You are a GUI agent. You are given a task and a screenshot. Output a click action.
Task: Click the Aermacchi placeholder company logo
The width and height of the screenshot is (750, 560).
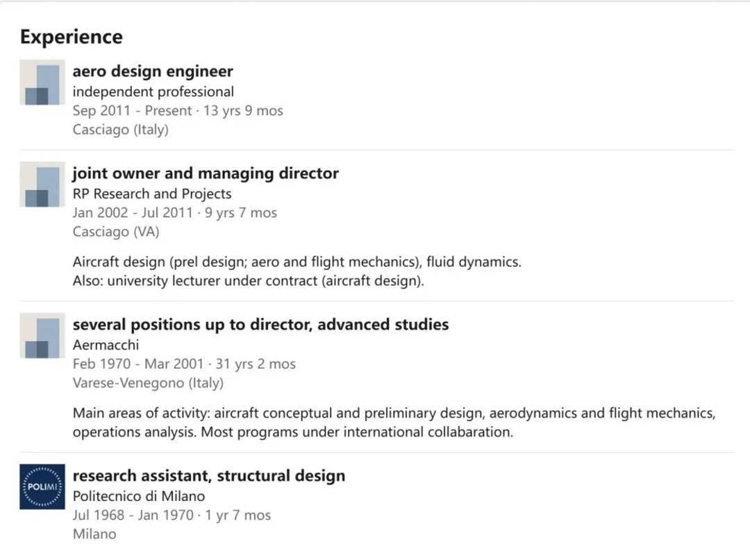[x=42, y=336]
